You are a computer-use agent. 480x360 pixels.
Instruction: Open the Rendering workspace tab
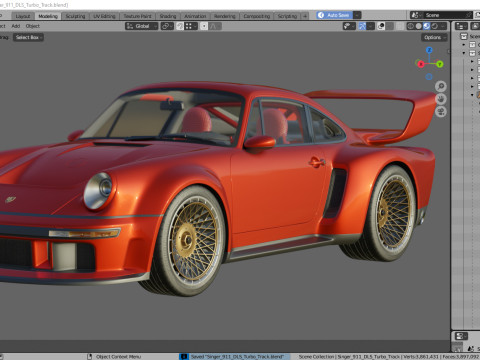coord(225,16)
